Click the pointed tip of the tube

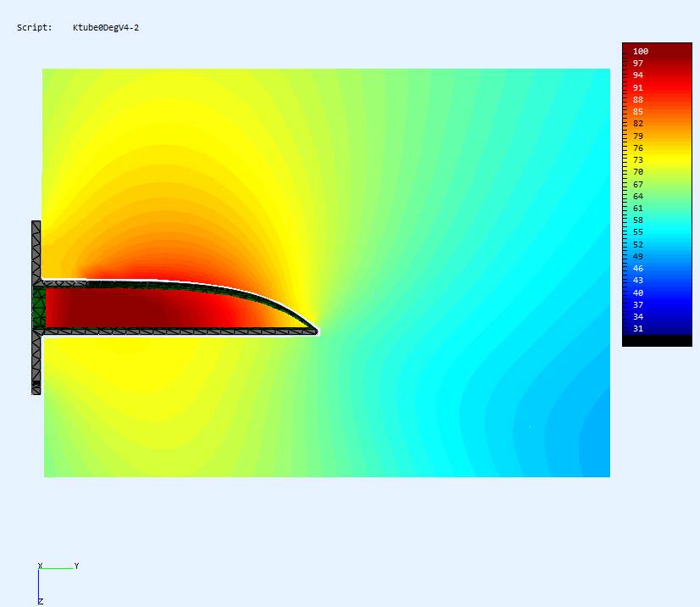[x=315, y=331]
